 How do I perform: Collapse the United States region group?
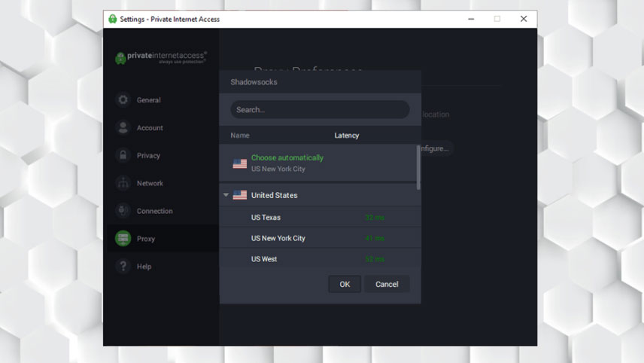click(x=226, y=195)
